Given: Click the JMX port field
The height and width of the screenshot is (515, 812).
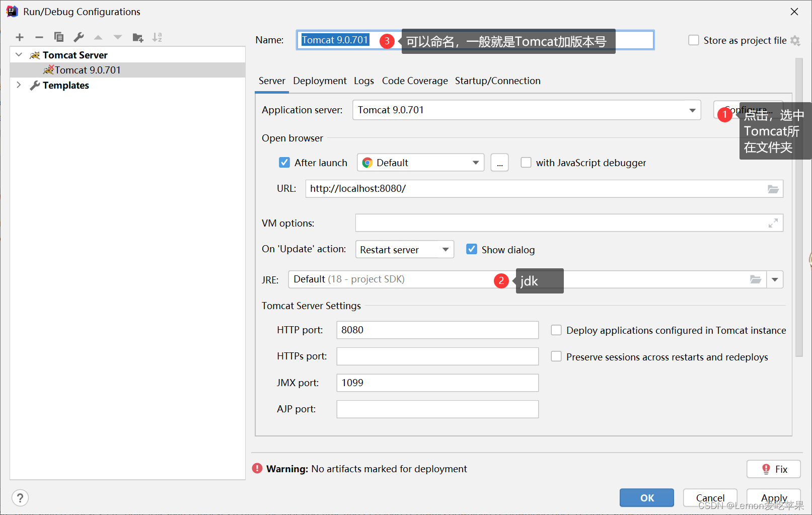Looking at the screenshot, I should coord(437,383).
